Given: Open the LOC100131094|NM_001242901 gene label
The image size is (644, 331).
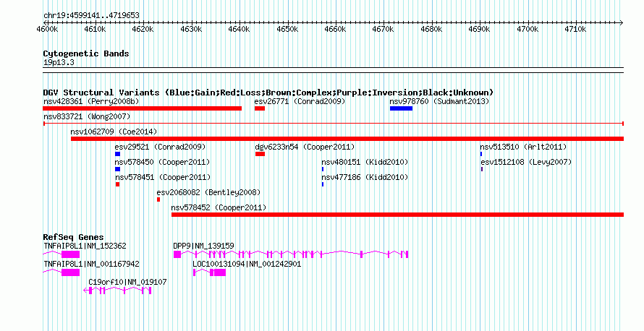Looking at the screenshot, I should click(247, 264).
